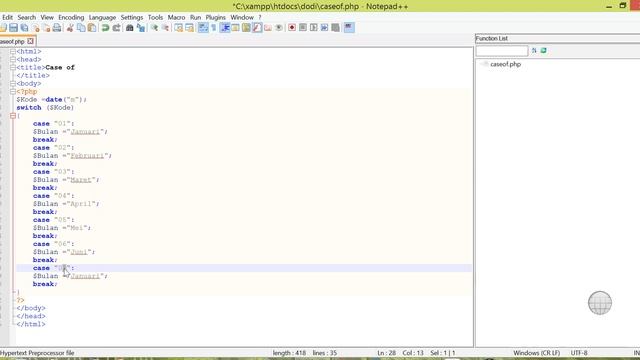Open the Language menu
Image resolution: width=640 pixels, height=360 pixels.
pos(102,17)
